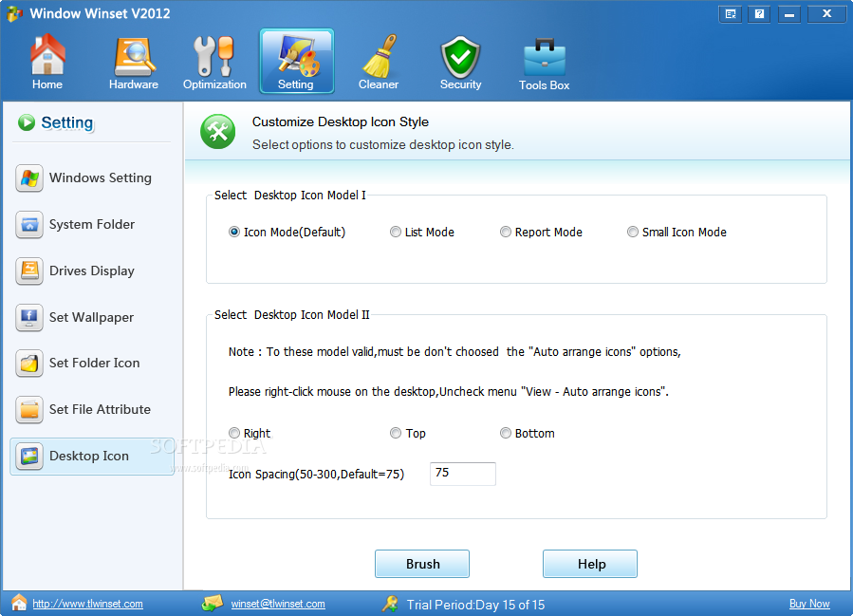This screenshot has width=853, height=616.
Task: Click the title bar menu icon left of help
Action: click(731, 14)
